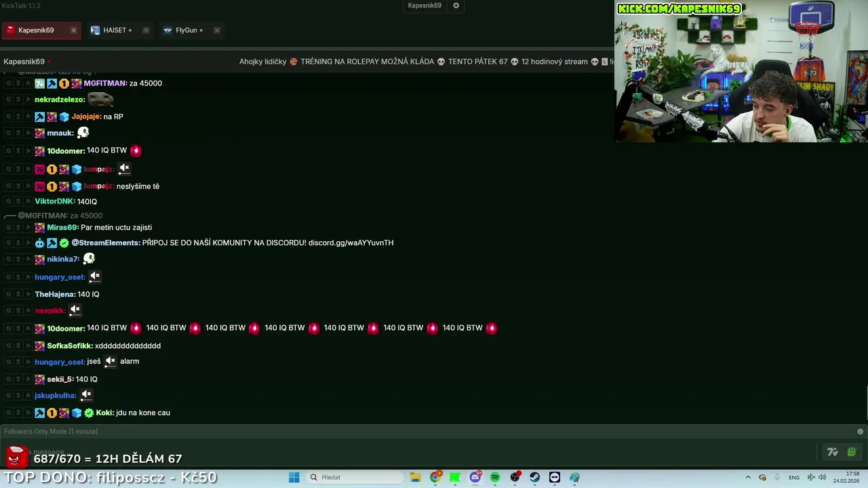The width and height of the screenshot is (868, 488).
Task: Open the Windows Start menu
Action: point(294,477)
